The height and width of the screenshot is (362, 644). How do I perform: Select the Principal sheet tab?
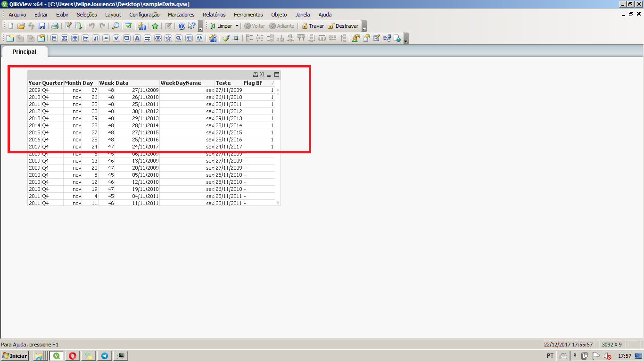(24, 52)
